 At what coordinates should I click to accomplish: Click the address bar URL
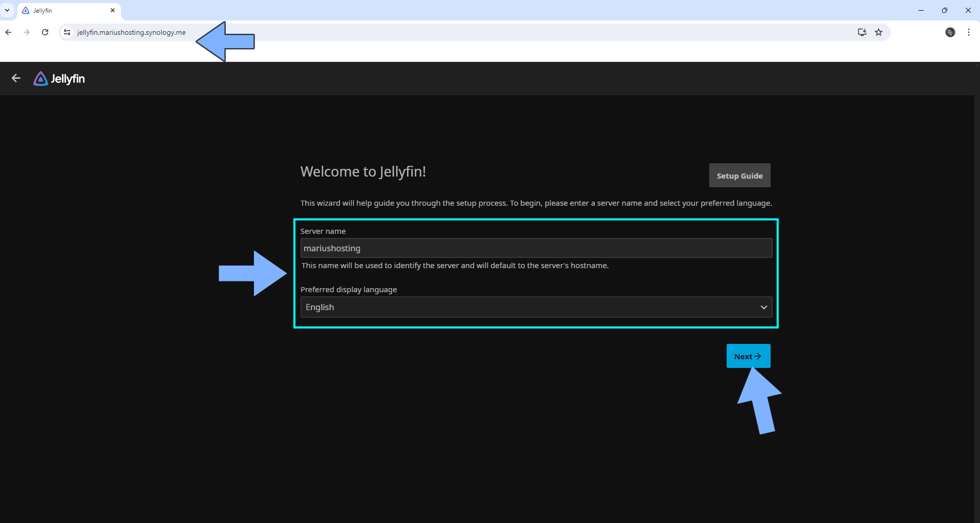tap(131, 32)
